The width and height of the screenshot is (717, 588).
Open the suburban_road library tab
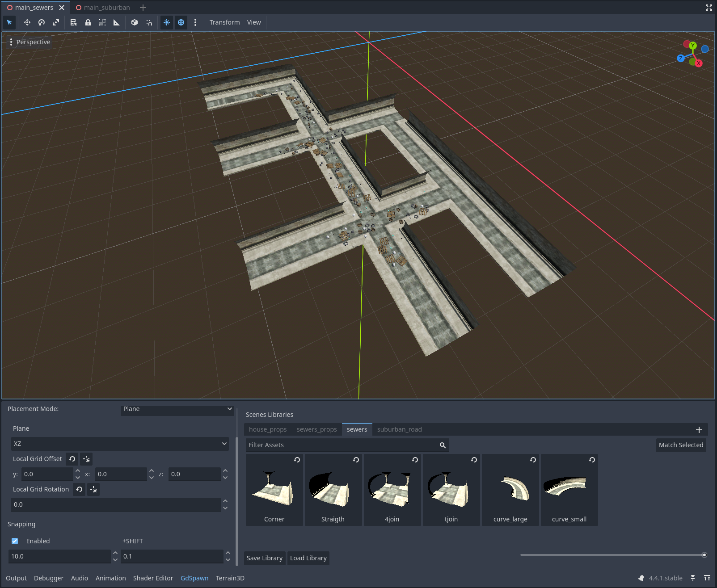[399, 429]
